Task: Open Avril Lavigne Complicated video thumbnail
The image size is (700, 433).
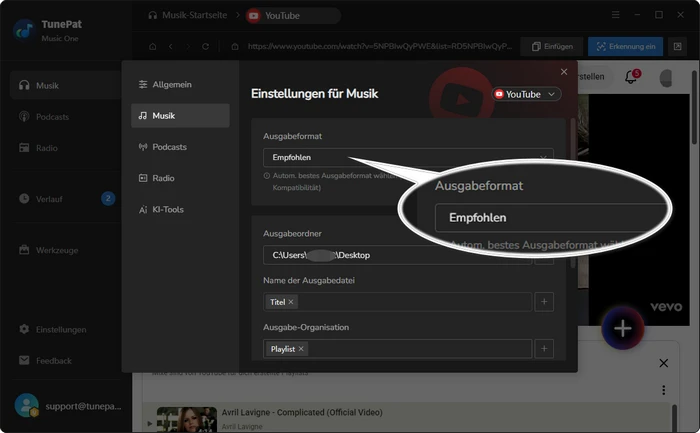Action: [187, 419]
